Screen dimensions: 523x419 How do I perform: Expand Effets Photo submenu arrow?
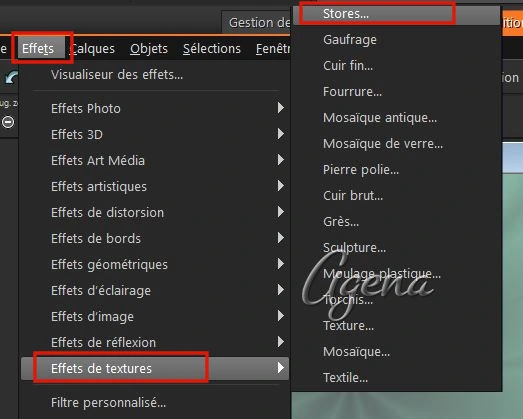pyautogui.click(x=281, y=108)
